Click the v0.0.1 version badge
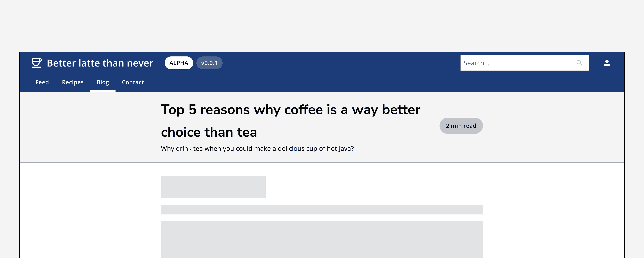644x258 pixels. click(210, 62)
